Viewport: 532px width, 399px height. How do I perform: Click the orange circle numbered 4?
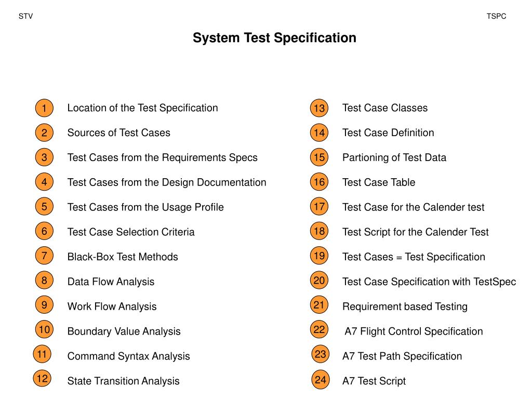pos(44,182)
